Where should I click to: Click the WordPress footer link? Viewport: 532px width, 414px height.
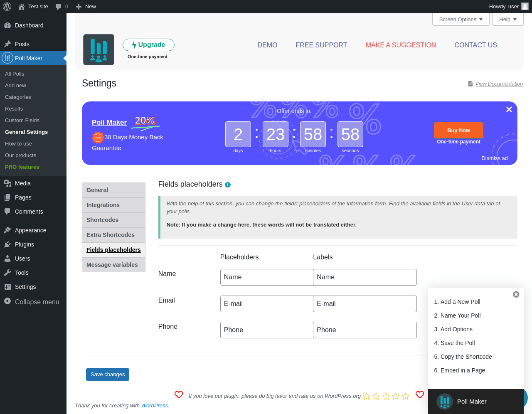[154, 405]
